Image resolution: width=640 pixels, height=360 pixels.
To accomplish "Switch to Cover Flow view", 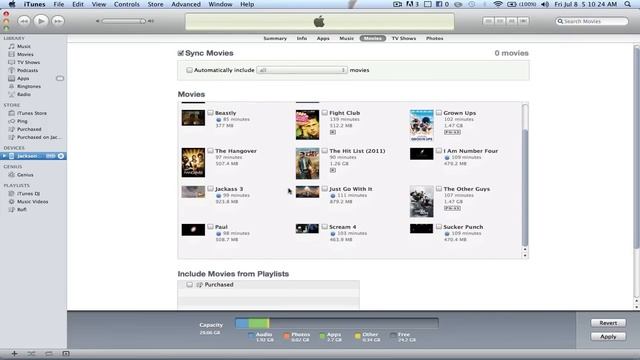I will (523, 21).
